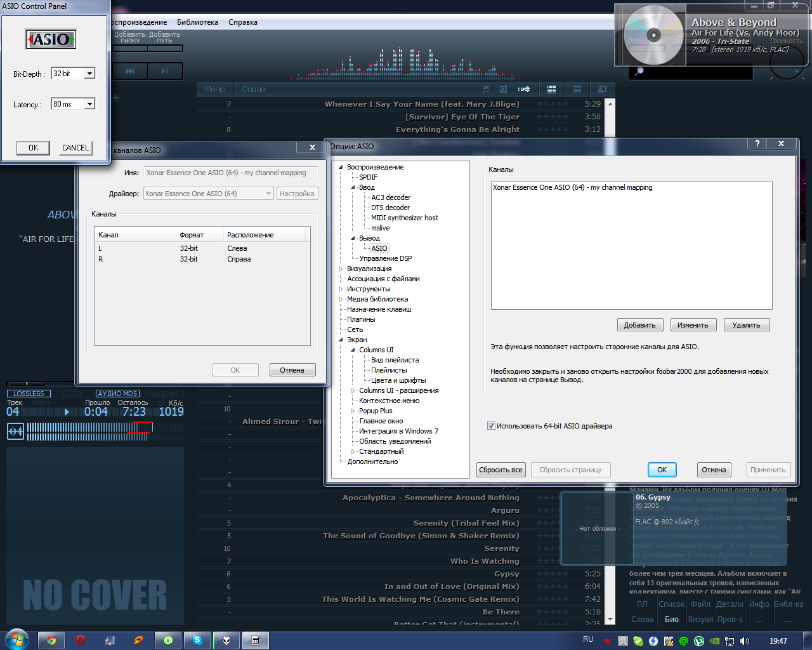This screenshot has width=812, height=650.
Task: Toggle the УСИЛЕНИЕ indicator
Action: [x=162, y=394]
